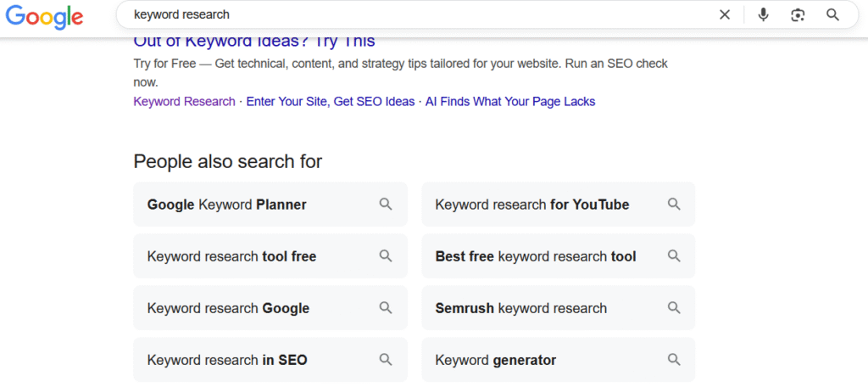
Task: Clear the search box with the X icon
Action: 724,14
